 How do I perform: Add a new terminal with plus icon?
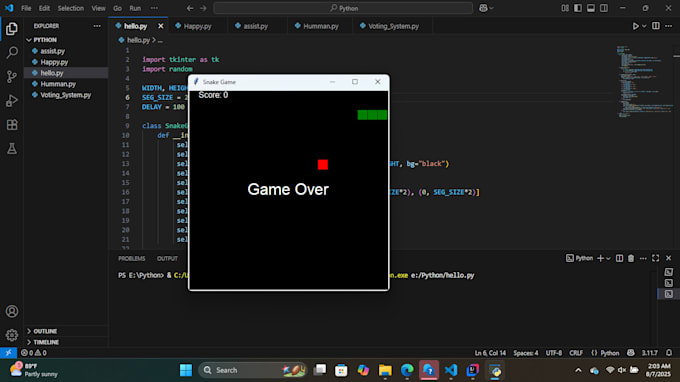(x=600, y=258)
